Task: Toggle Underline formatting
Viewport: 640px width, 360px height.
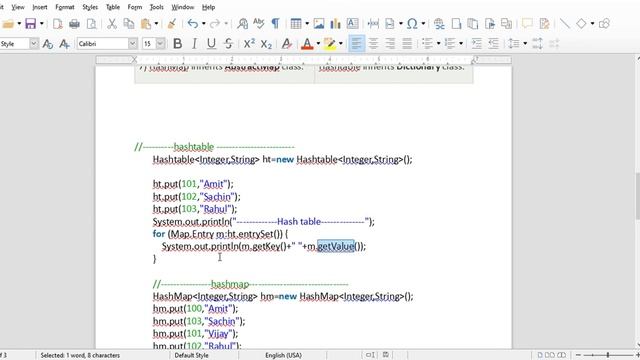Action: (x=211, y=43)
